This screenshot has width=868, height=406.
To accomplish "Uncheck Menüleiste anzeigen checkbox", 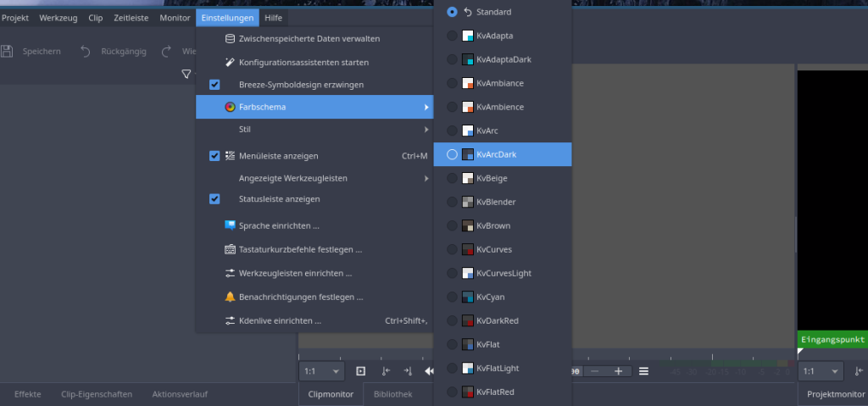I will coord(214,156).
